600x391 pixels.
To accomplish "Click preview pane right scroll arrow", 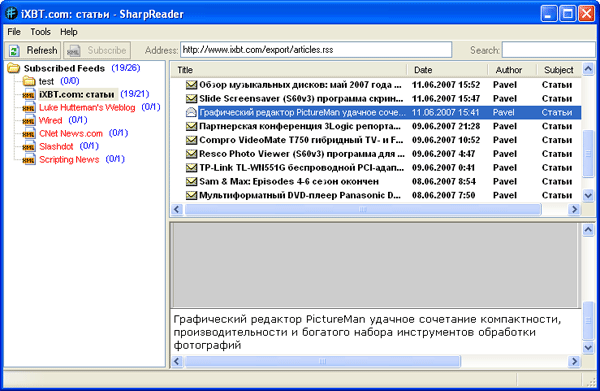I will (x=574, y=361).
